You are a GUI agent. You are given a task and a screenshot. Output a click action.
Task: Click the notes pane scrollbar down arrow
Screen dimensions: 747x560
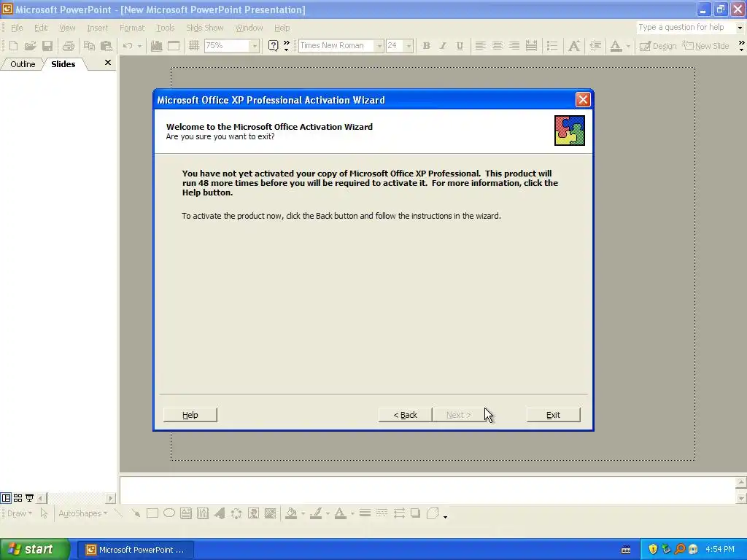coord(741,498)
